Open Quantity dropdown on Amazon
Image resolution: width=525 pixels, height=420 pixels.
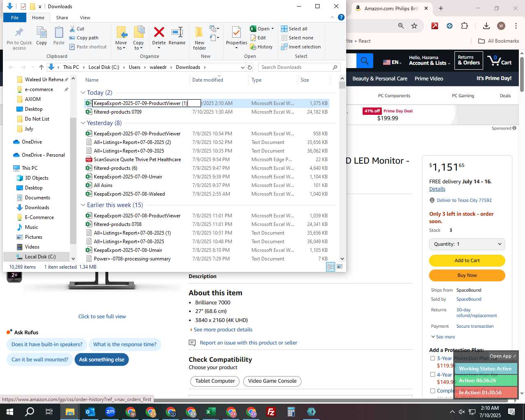pos(467,244)
